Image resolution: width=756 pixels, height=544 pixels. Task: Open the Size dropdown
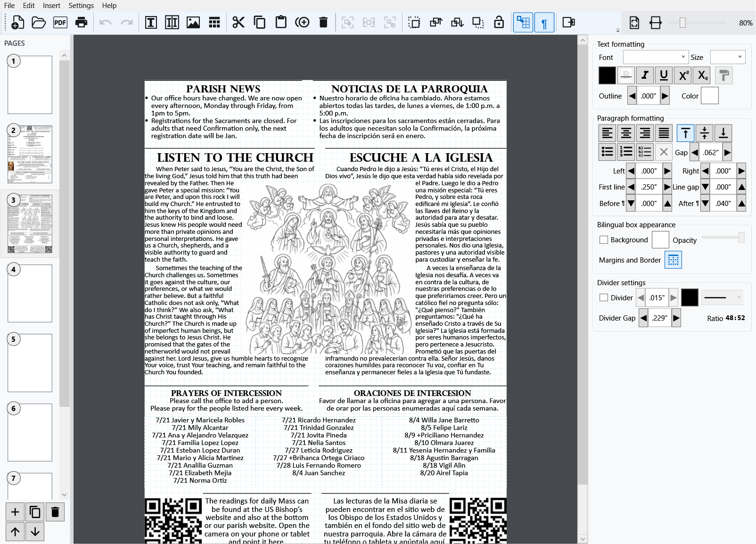point(728,57)
